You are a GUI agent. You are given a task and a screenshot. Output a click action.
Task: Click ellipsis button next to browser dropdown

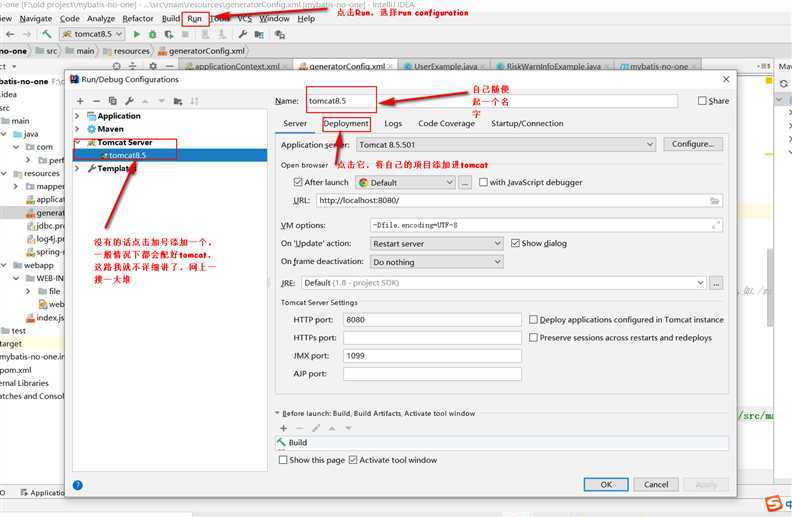coord(465,182)
